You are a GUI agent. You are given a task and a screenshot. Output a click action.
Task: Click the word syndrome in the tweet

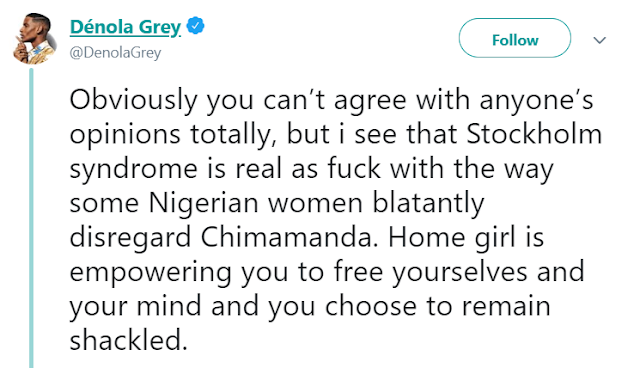tap(133, 170)
